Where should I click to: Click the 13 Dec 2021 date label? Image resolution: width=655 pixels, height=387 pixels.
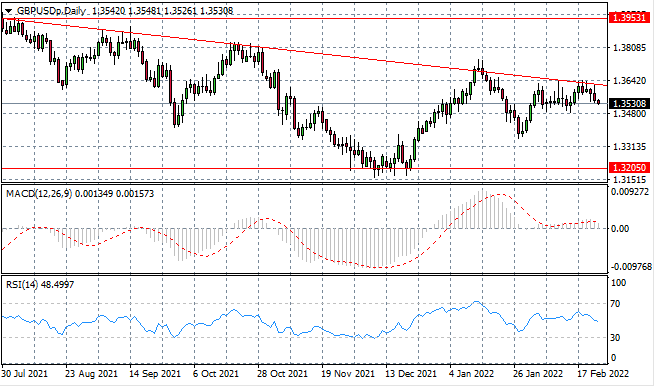coord(411,373)
